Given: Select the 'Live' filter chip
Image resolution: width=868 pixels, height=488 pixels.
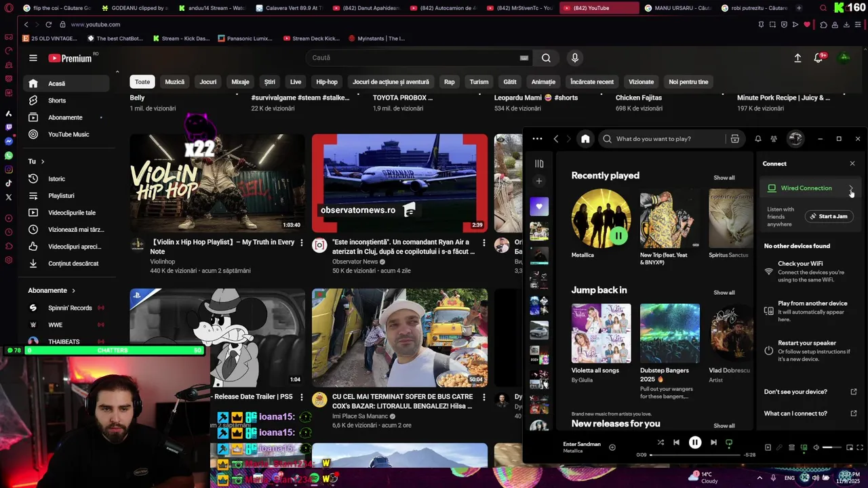Looking at the screenshot, I should 296,82.
